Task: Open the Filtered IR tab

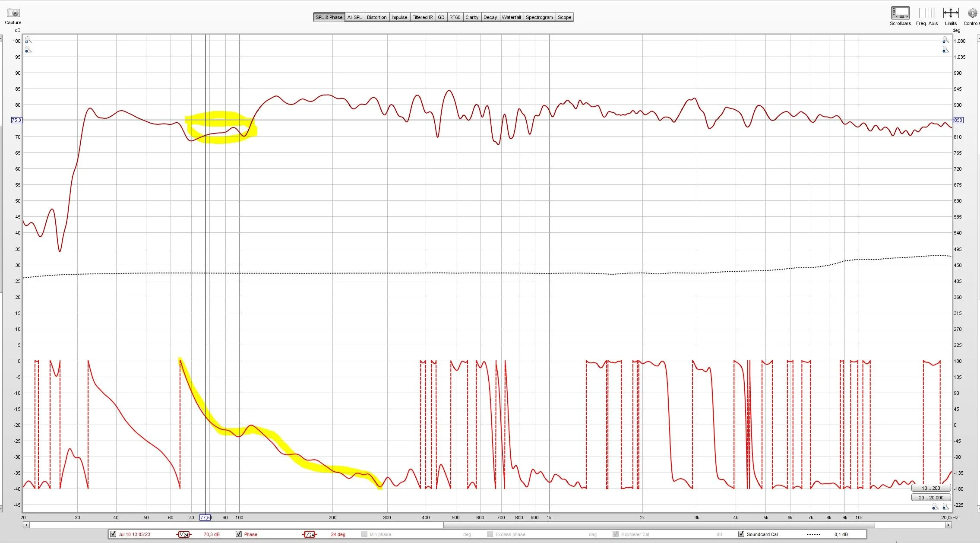Action: [x=422, y=17]
